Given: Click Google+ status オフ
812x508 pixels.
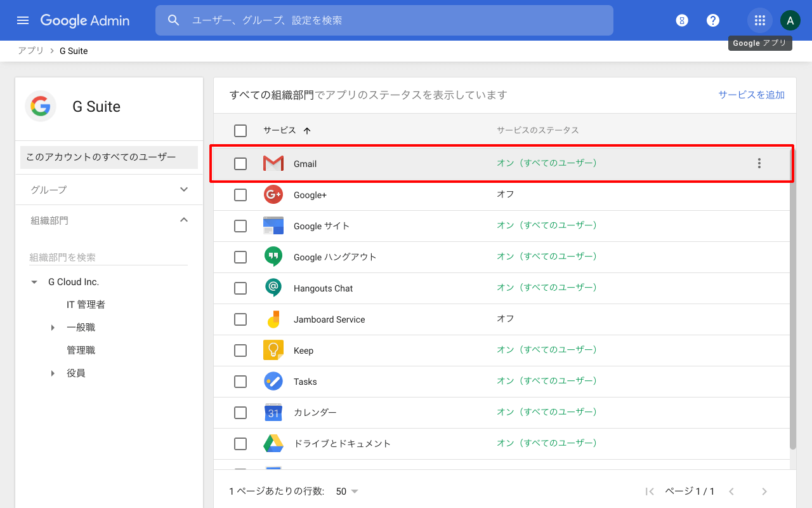Looking at the screenshot, I should [506, 194].
